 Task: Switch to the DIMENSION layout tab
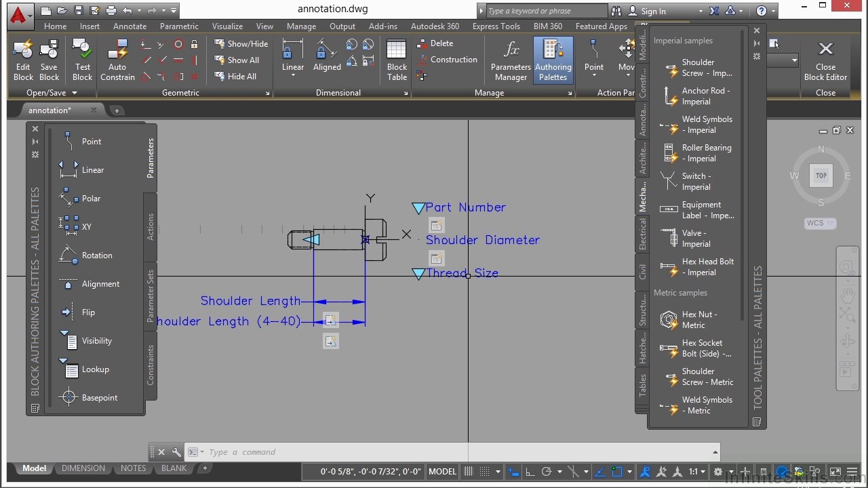83,468
